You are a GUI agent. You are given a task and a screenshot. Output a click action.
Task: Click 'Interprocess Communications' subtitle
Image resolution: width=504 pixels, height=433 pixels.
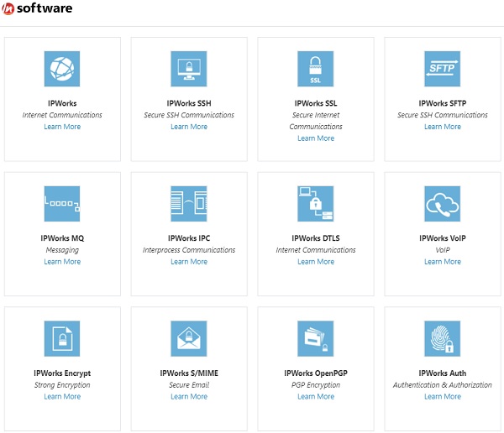189,250
